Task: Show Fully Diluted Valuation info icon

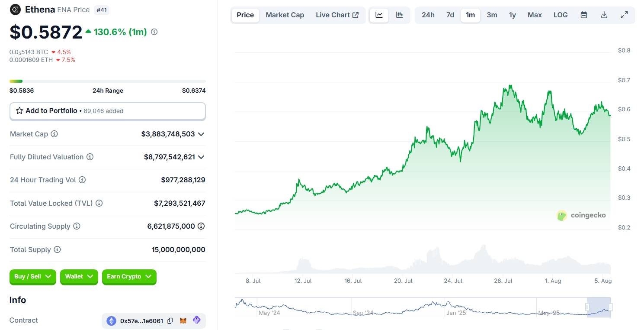Action: pos(90,157)
